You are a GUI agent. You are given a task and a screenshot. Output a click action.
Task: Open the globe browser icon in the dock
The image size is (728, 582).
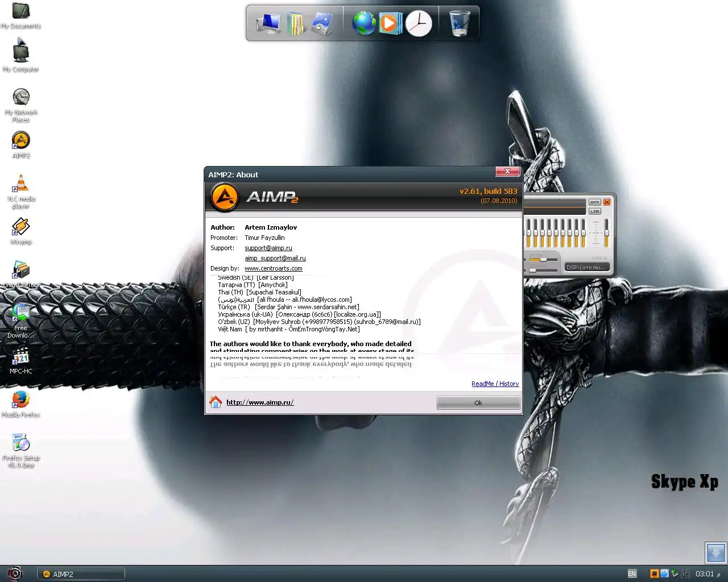pos(364,23)
